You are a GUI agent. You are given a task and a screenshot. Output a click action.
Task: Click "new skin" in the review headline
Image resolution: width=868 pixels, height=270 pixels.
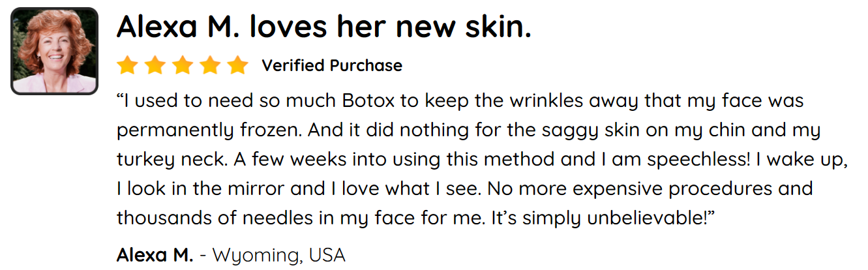pyautogui.click(x=462, y=27)
